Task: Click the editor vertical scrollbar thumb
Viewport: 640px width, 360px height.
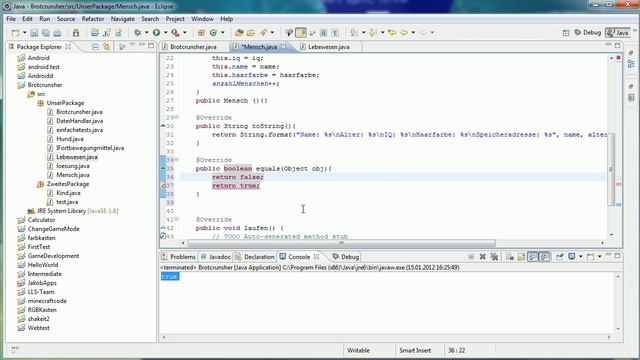Action: coord(611,169)
